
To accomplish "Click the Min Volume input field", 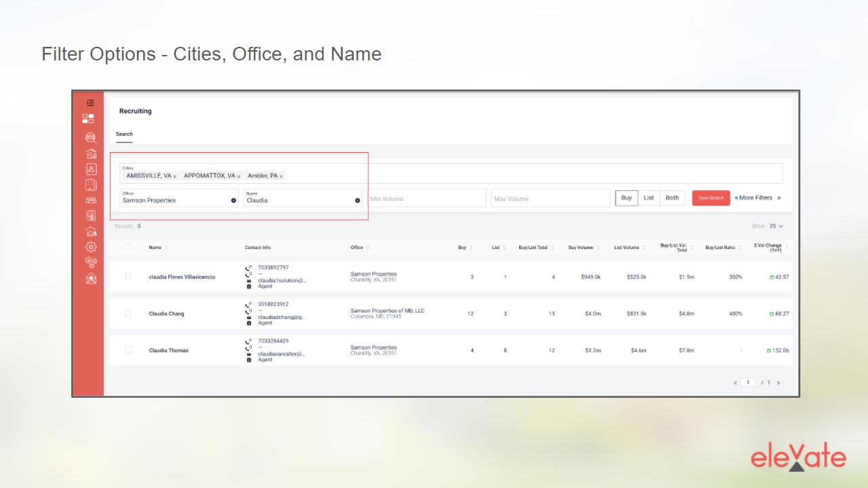I will pyautogui.click(x=427, y=198).
